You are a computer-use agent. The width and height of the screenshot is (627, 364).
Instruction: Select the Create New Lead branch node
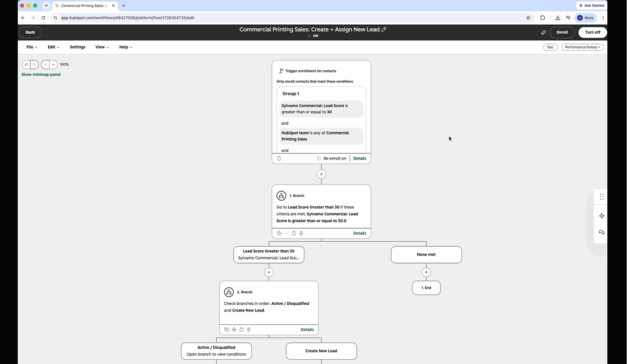[321, 351]
